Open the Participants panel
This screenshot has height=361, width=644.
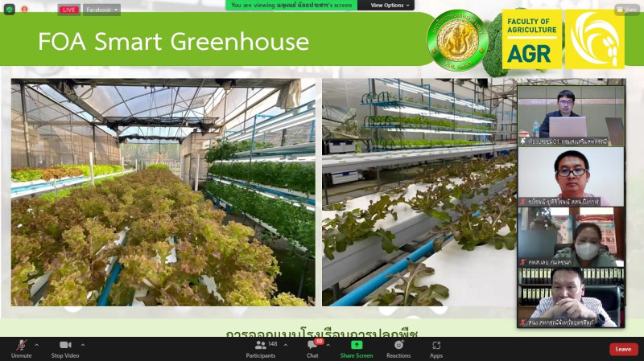coord(261,349)
